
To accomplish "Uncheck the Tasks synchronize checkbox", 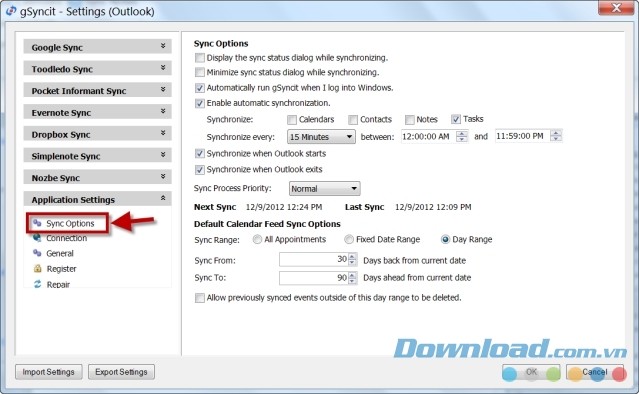I will 456,119.
